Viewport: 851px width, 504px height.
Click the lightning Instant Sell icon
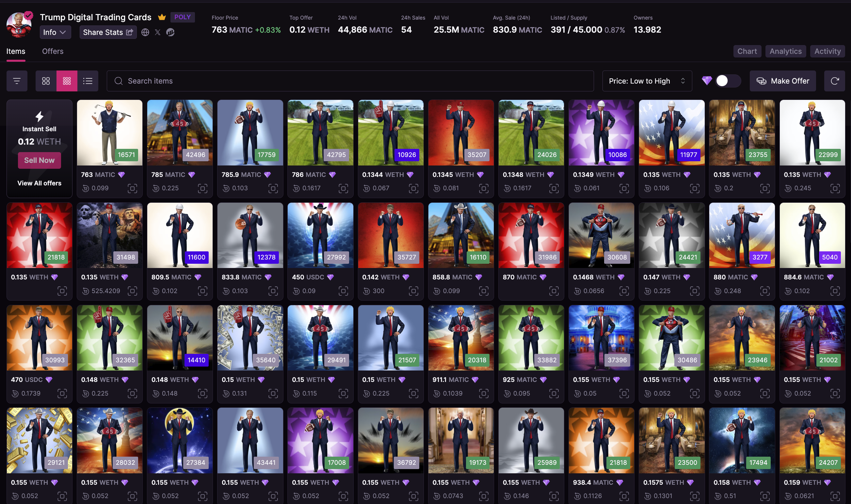click(x=40, y=117)
